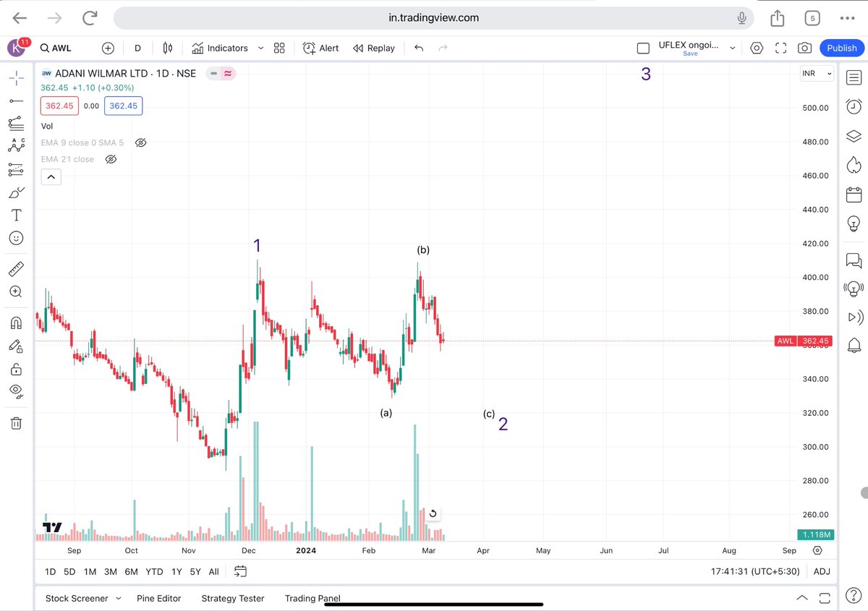868x611 pixels.
Task: Start bar Replay mode
Action: (374, 48)
